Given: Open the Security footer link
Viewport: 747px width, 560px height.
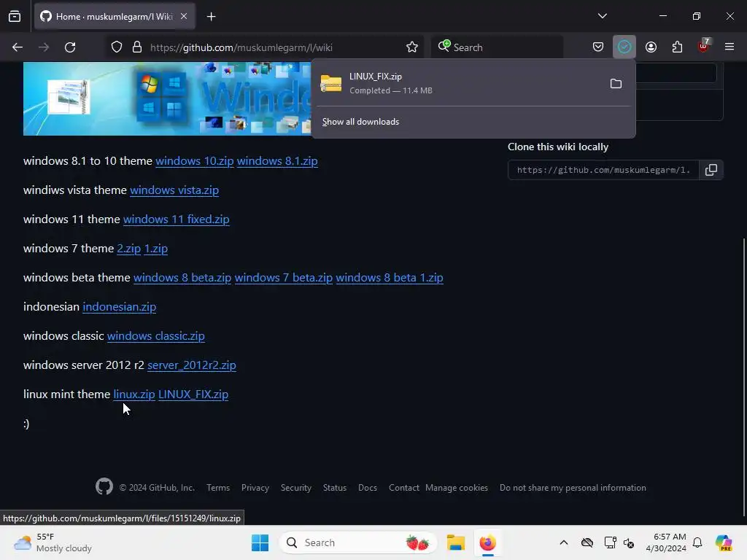Looking at the screenshot, I should [x=296, y=488].
